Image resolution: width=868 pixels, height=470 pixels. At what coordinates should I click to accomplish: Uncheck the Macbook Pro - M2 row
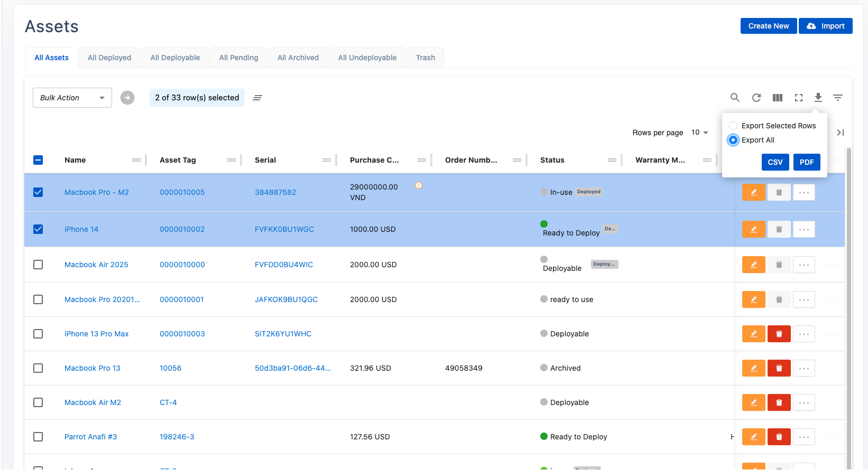coord(38,192)
